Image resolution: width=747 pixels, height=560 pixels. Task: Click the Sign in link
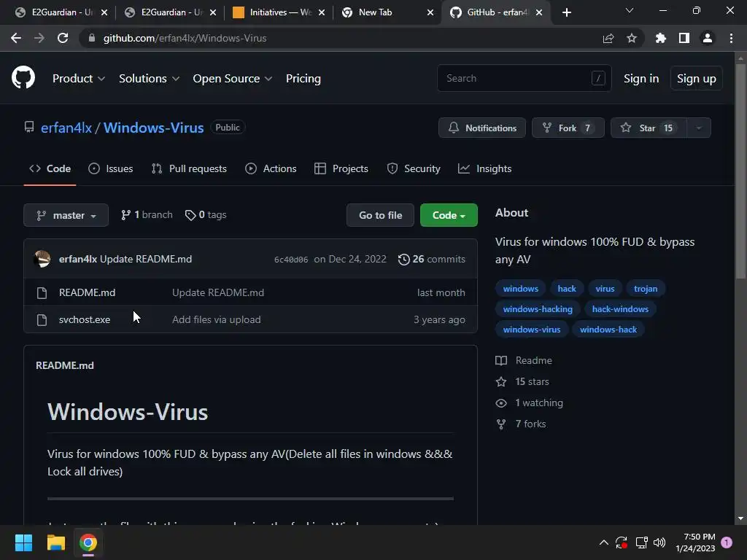[640, 79]
